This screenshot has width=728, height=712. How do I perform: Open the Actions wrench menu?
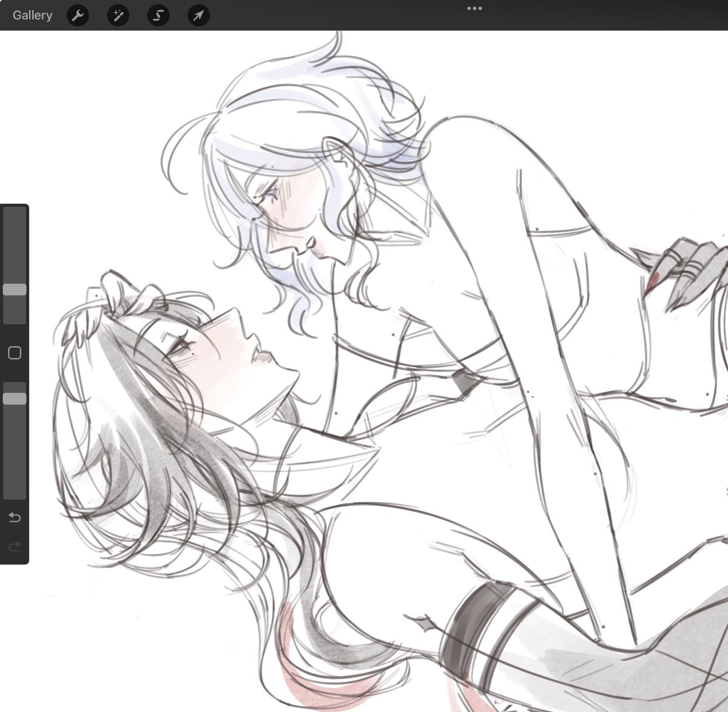tap(78, 15)
